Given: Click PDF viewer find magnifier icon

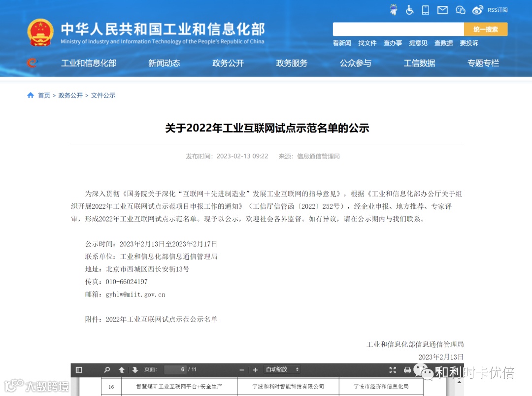Looking at the screenshot, I should [107, 370].
